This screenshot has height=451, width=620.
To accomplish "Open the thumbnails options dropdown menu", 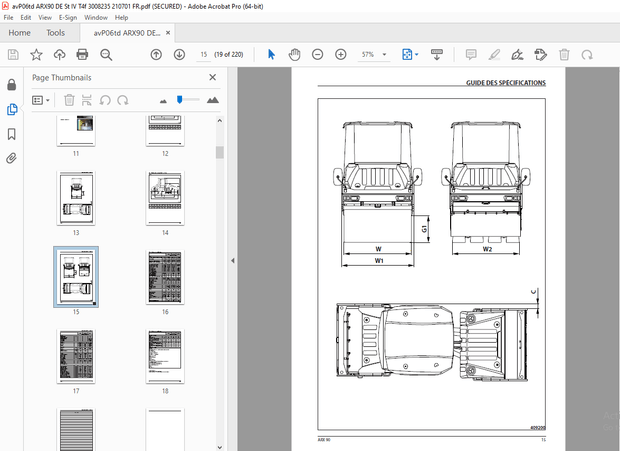I will [41, 100].
